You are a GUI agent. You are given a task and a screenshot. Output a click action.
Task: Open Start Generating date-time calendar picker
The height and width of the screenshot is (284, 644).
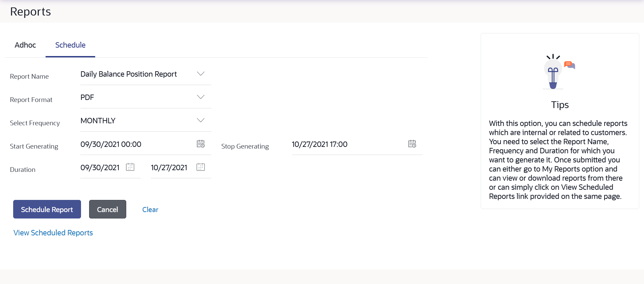tap(200, 144)
